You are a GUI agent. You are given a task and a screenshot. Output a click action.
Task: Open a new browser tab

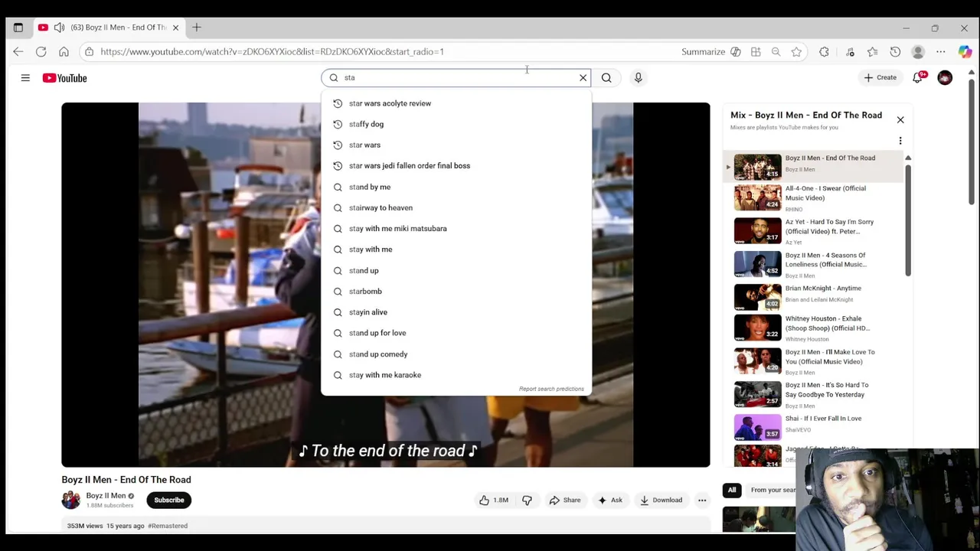click(x=197, y=28)
